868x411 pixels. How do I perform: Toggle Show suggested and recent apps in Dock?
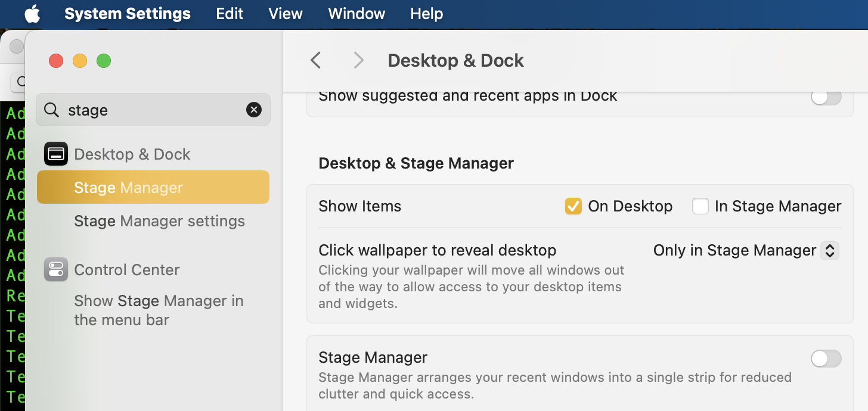tap(826, 96)
